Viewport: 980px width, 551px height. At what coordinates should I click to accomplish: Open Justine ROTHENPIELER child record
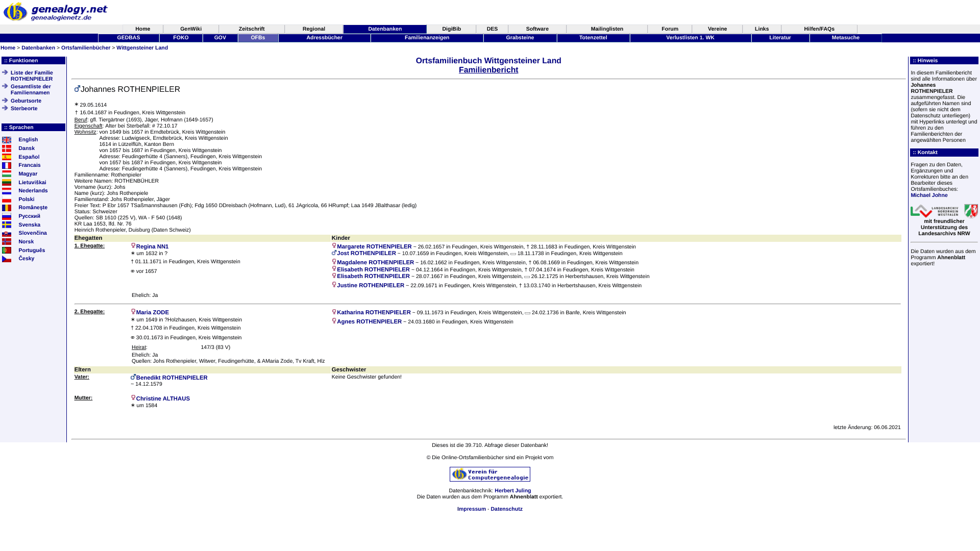tap(371, 286)
